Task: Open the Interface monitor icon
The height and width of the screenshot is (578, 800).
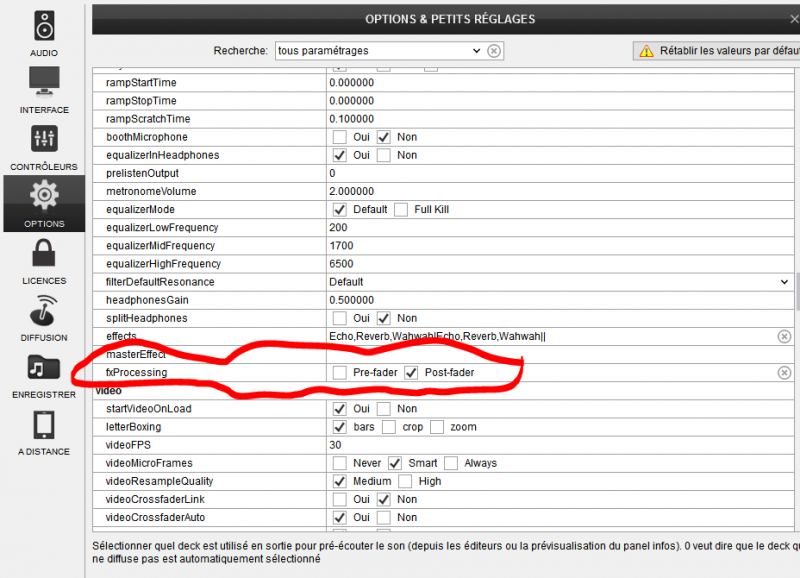Action: click(44, 82)
